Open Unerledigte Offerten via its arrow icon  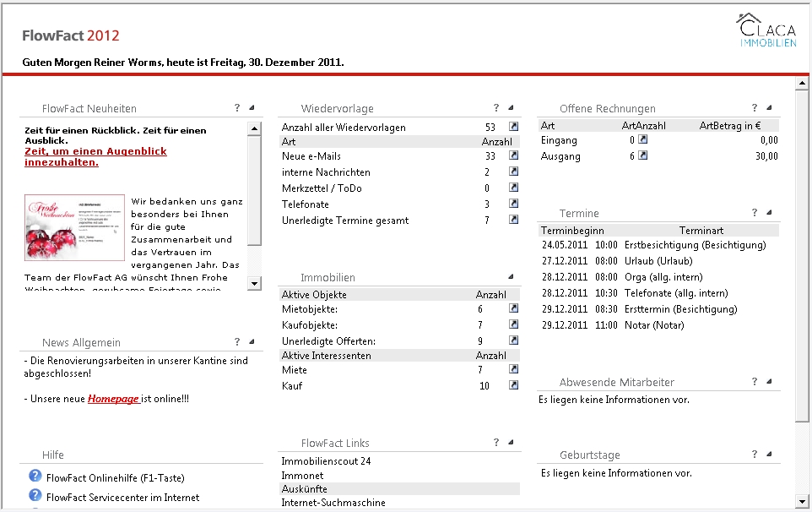click(513, 340)
